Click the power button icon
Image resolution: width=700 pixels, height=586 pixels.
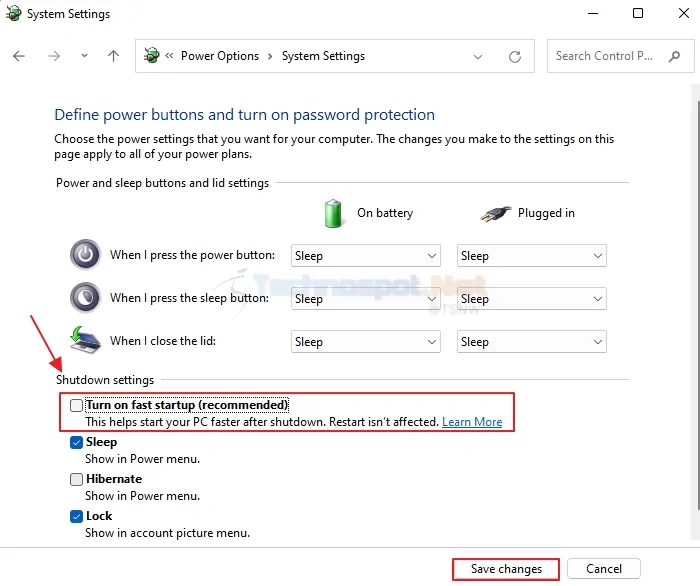point(85,255)
